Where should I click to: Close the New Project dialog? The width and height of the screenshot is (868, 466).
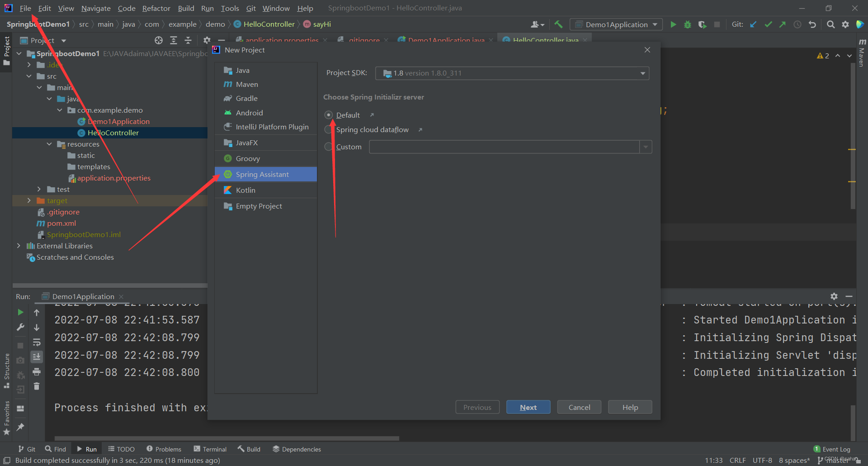[x=647, y=50]
